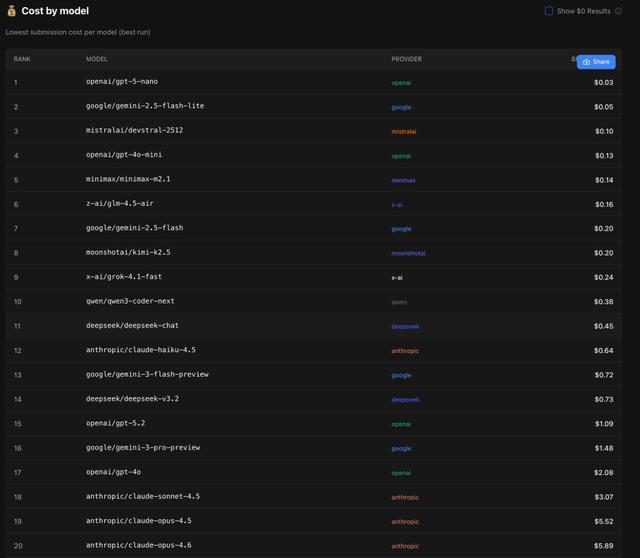
Task: Click the deepseek provider for deepseek-v3.2
Action: (405, 399)
